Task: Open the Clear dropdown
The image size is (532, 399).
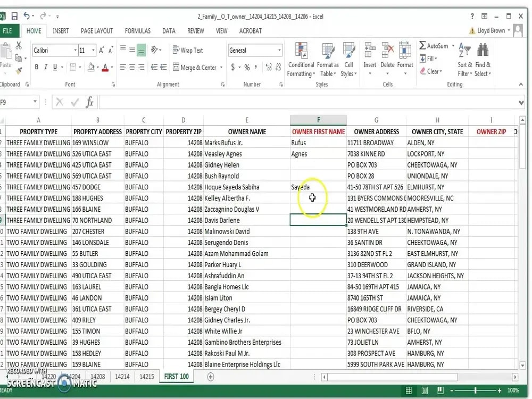Action: (431, 71)
